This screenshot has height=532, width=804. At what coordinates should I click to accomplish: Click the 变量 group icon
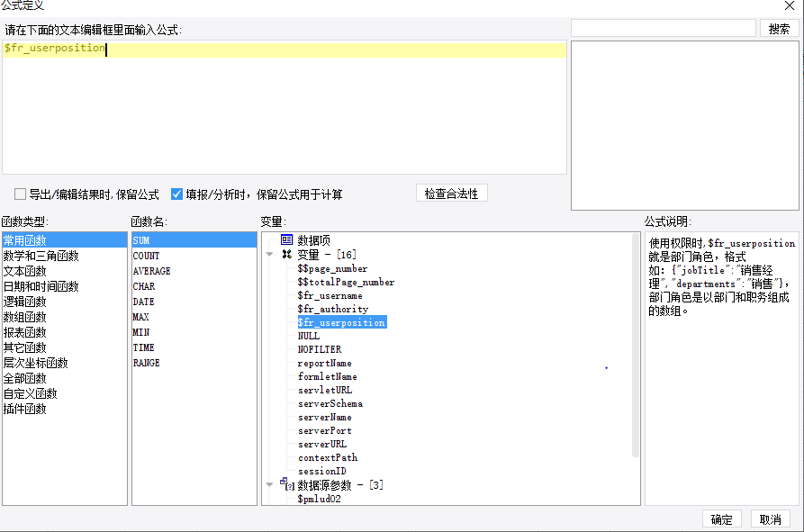(x=286, y=254)
